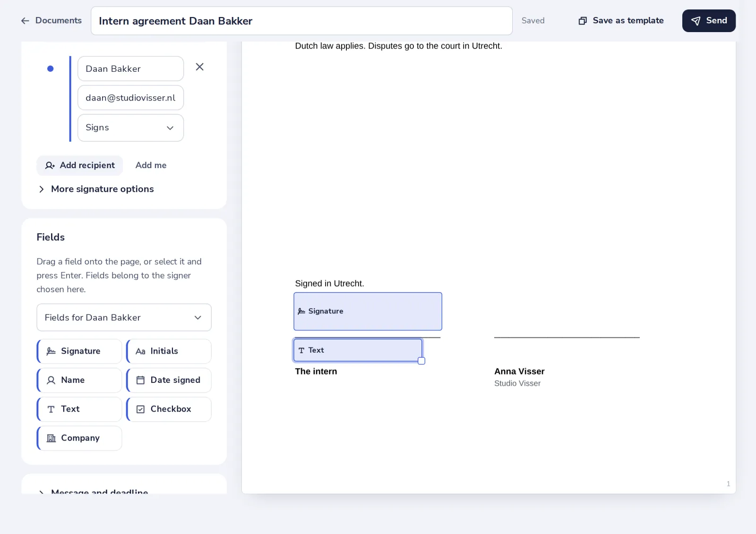Select the Company field type
The image size is (756, 534).
click(x=79, y=438)
